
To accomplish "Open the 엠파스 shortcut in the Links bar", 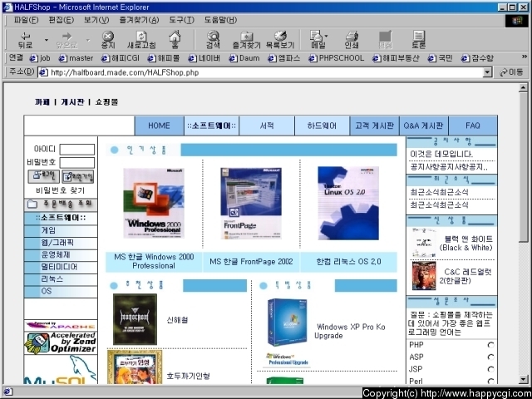I will click(284, 58).
